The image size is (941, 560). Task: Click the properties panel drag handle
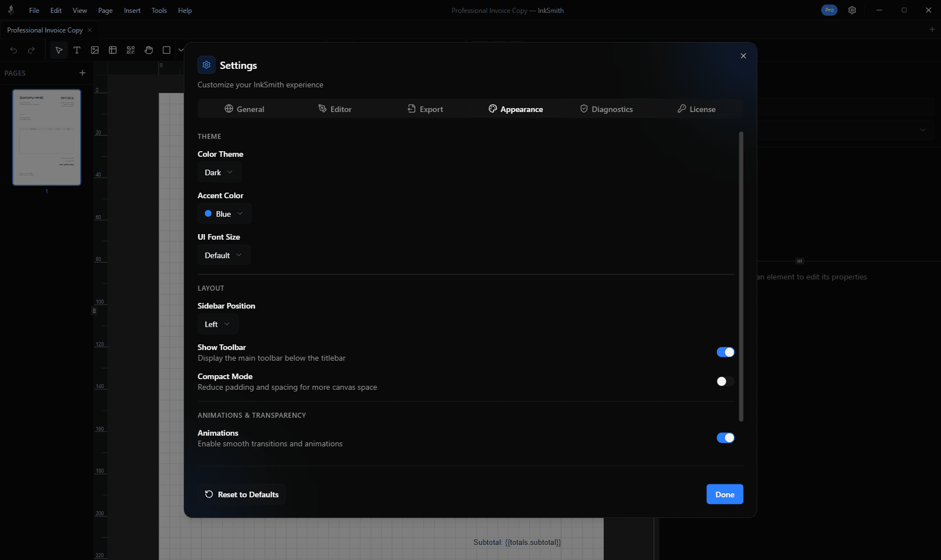pos(800,261)
